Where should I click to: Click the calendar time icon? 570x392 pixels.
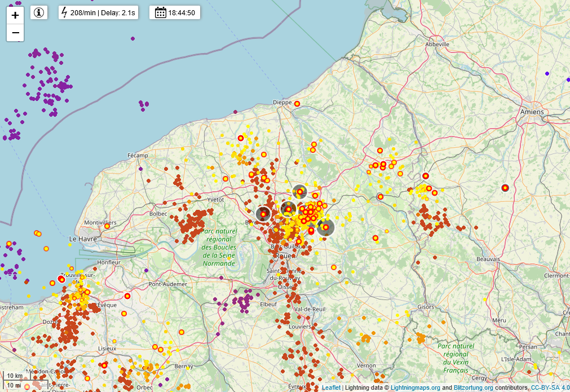tap(160, 13)
